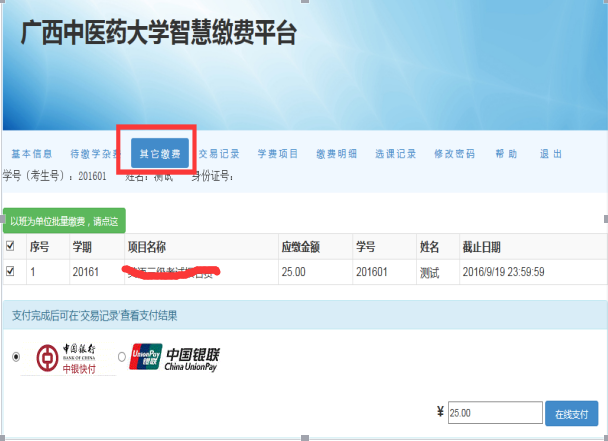Click 修改密码 to change password

[x=454, y=154]
